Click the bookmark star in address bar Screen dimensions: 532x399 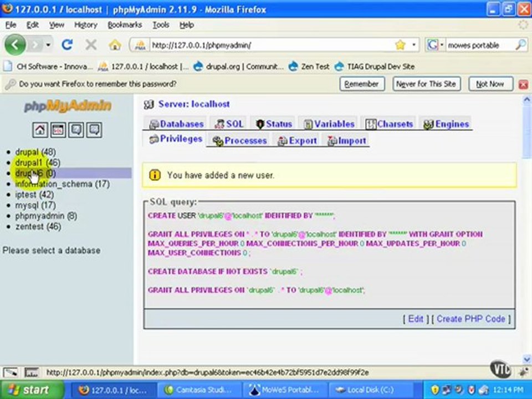[x=400, y=45]
